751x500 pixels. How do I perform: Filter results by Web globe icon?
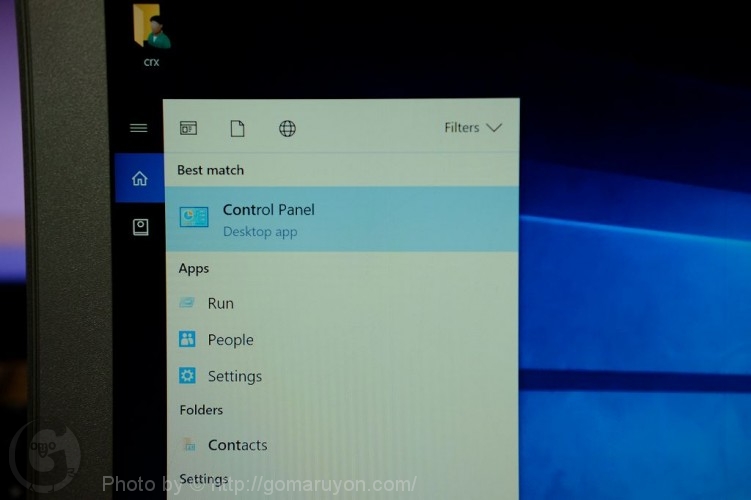[287, 128]
